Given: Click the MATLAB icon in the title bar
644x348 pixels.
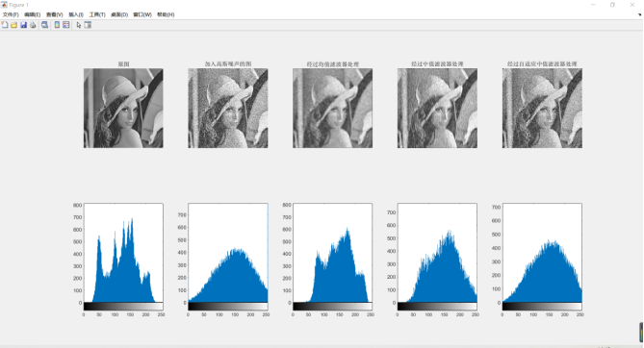Looking at the screenshot, I should (4, 5).
